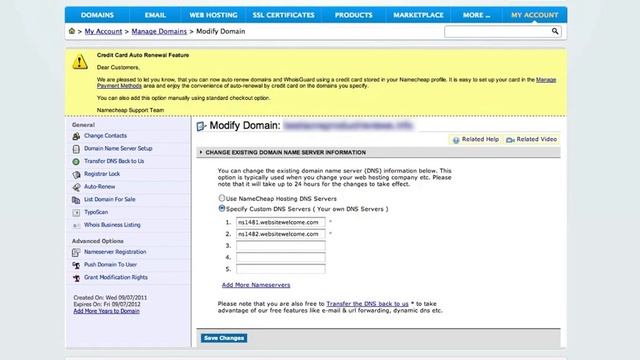Click My Account breadcrumb link
The width and height of the screenshot is (640, 360).
click(103, 31)
